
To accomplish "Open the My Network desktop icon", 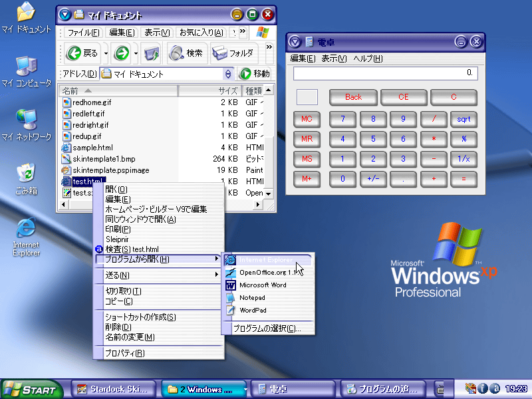I will pyautogui.click(x=26, y=125).
